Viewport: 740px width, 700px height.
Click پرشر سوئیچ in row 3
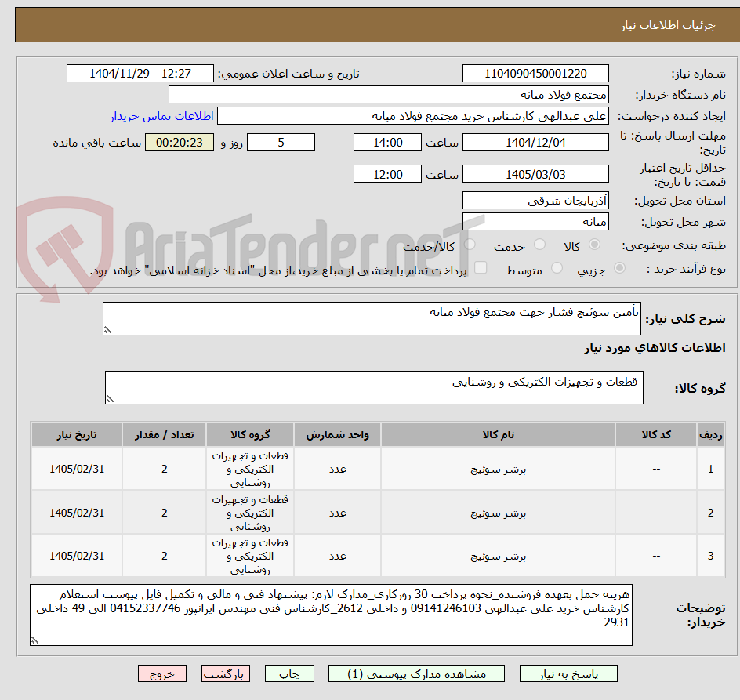(x=499, y=557)
